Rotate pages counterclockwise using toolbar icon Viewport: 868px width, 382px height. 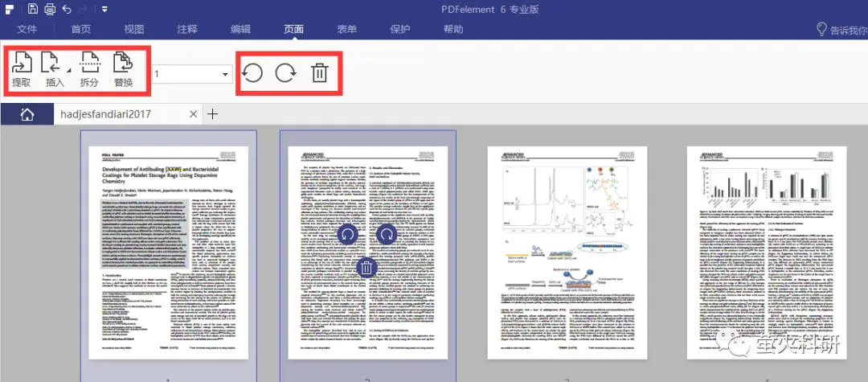coord(252,73)
